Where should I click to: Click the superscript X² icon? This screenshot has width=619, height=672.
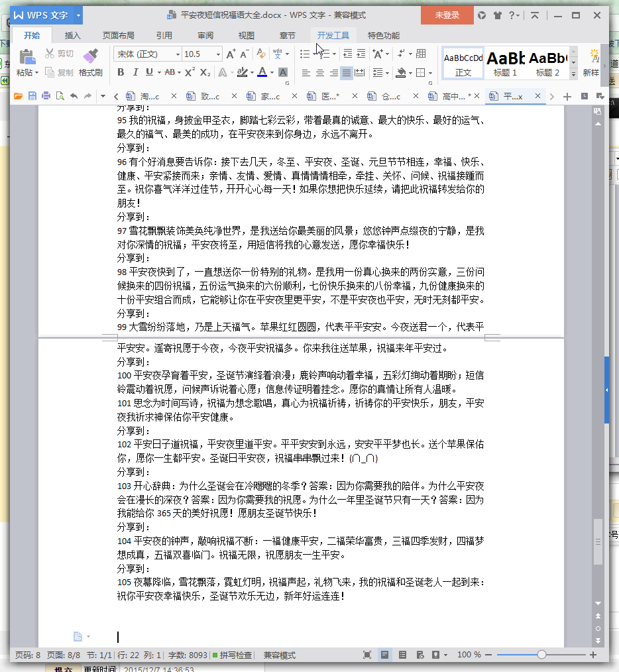[x=190, y=72]
